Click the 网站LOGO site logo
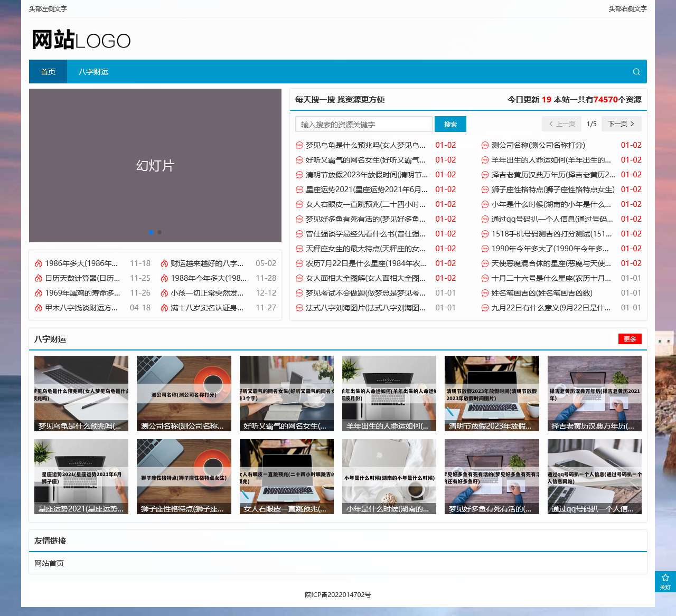 [x=81, y=40]
